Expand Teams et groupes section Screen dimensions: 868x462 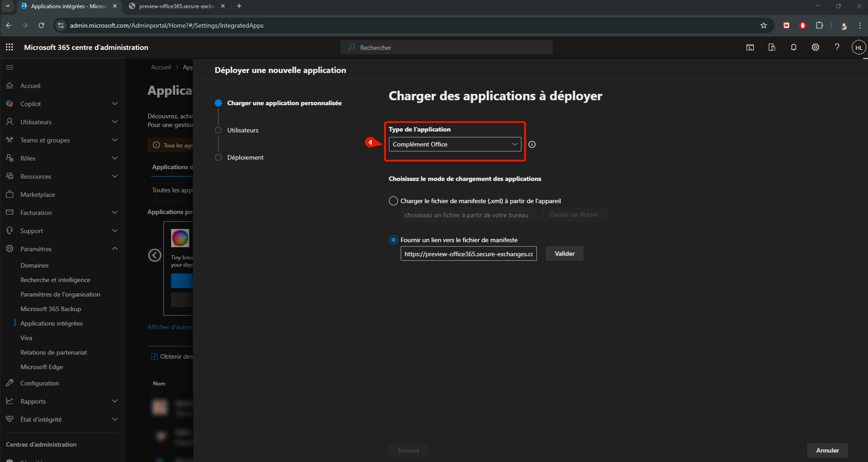pyautogui.click(x=115, y=140)
